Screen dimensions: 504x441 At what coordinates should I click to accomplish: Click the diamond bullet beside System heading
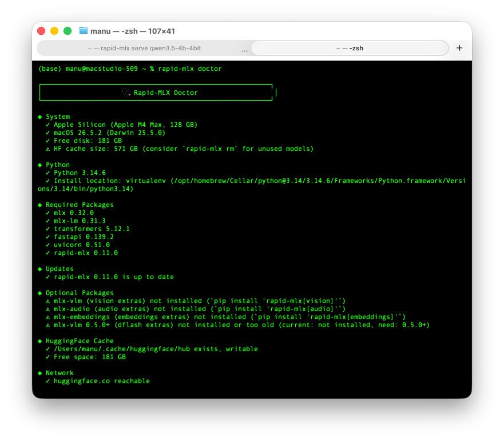tap(40, 117)
